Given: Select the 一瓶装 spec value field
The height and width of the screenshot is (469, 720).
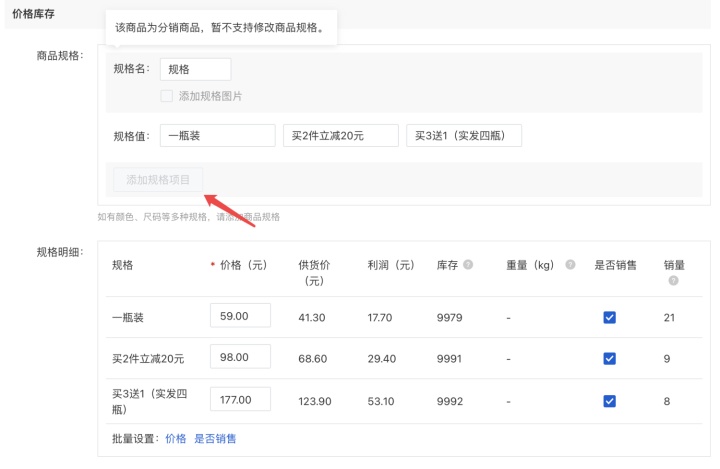Looking at the screenshot, I should (x=217, y=136).
